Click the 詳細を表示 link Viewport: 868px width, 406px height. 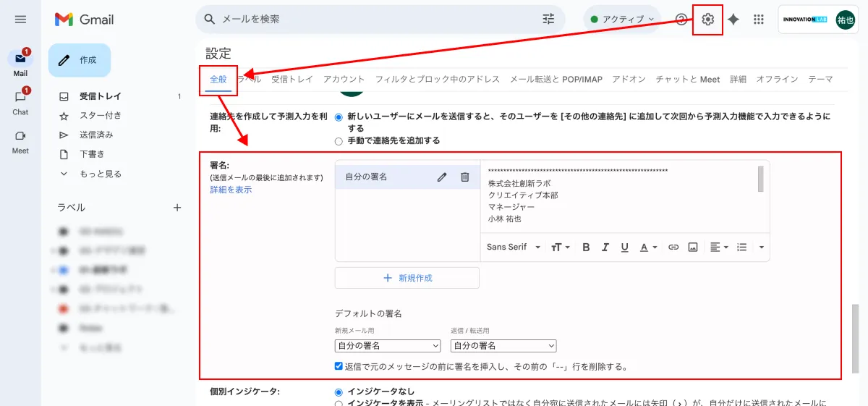coord(231,190)
